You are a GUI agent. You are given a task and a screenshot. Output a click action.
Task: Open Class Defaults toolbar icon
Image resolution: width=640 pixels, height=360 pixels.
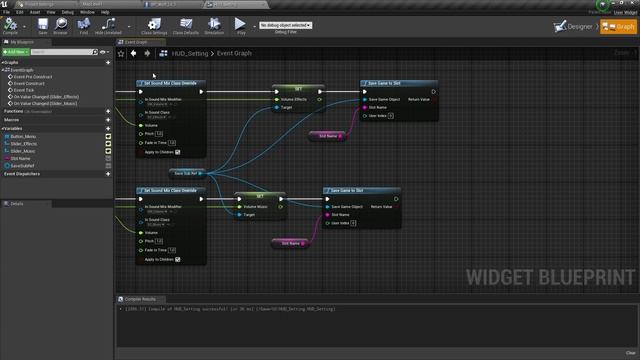pyautogui.click(x=186, y=25)
